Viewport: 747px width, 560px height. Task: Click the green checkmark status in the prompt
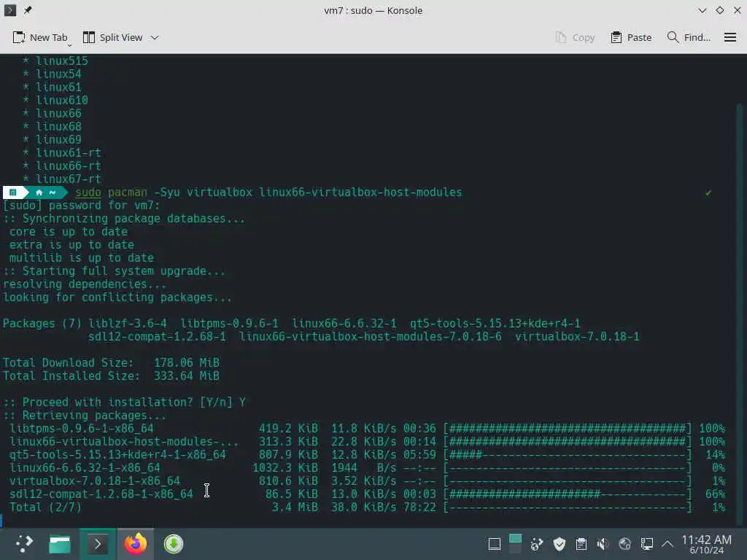pos(708,192)
